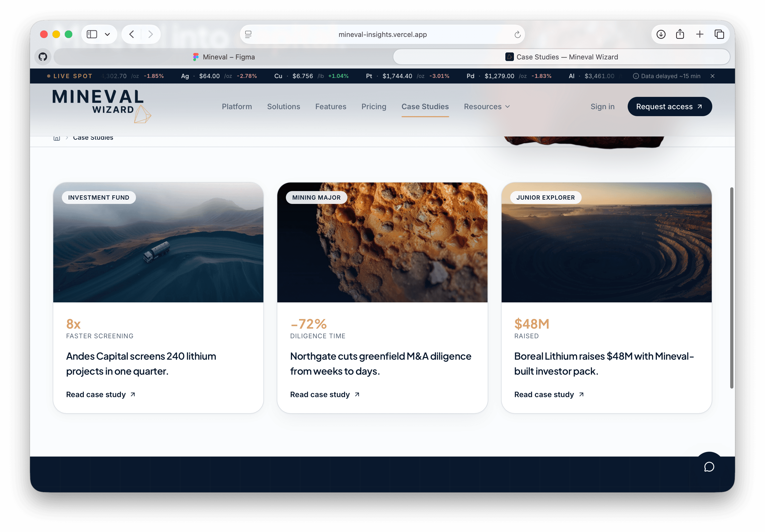This screenshot has height=532, width=765.
Task: Click the Data delayed info icon
Action: click(636, 76)
